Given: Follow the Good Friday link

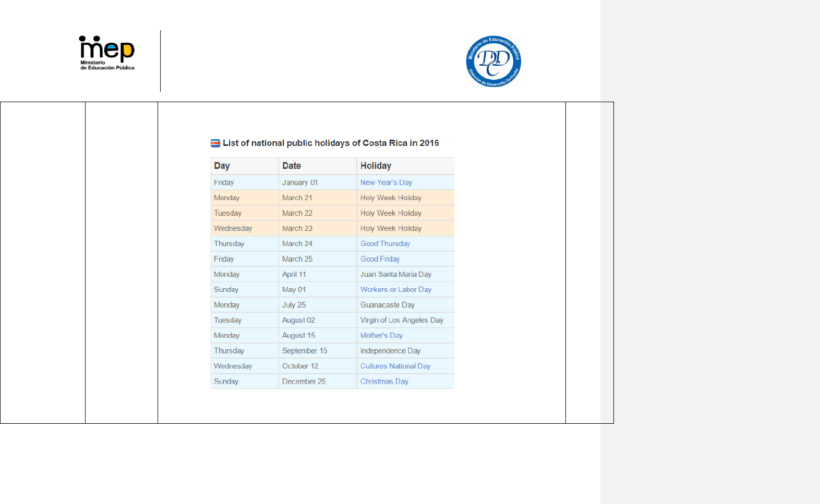Looking at the screenshot, I should point(380,259).
